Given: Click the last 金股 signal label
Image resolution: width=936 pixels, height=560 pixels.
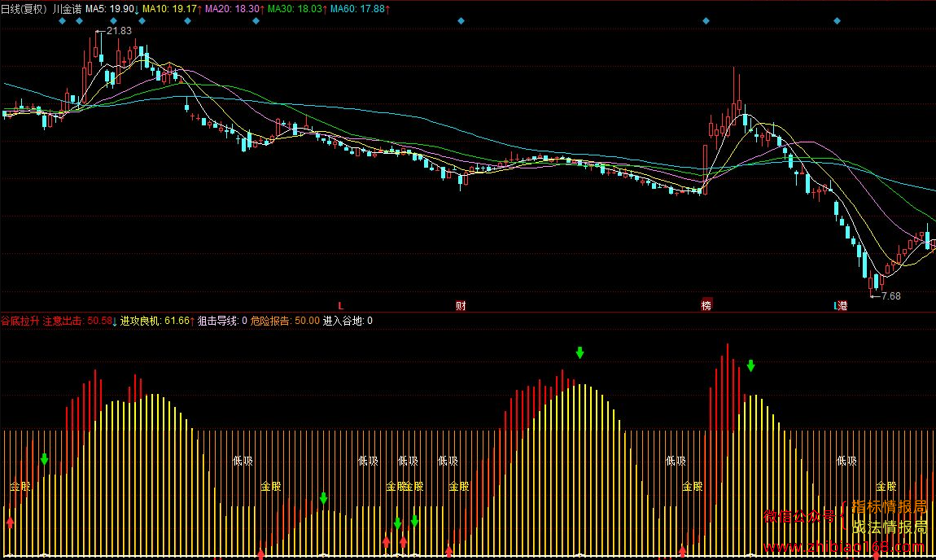Looking at the screenshot, I should coord(886,487).
